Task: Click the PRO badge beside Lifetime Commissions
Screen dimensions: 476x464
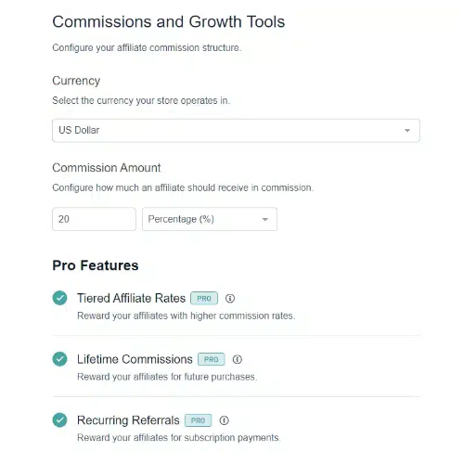Action: [x=212, y=359]
